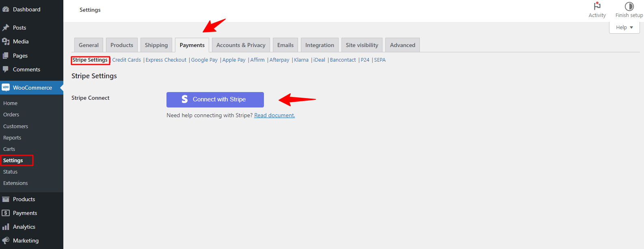644x249 pixels.
Task: Click the Dashboard gauge icon in sidebar
Action: tap(6, 9)
